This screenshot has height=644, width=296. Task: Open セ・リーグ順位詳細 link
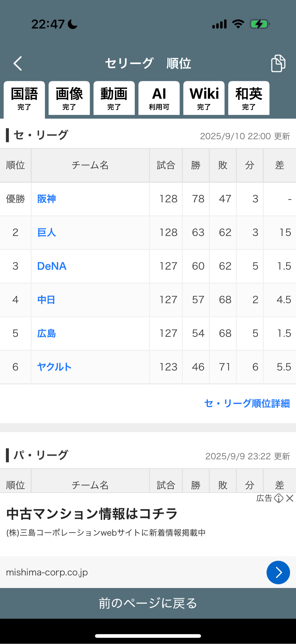click(247, 404)
